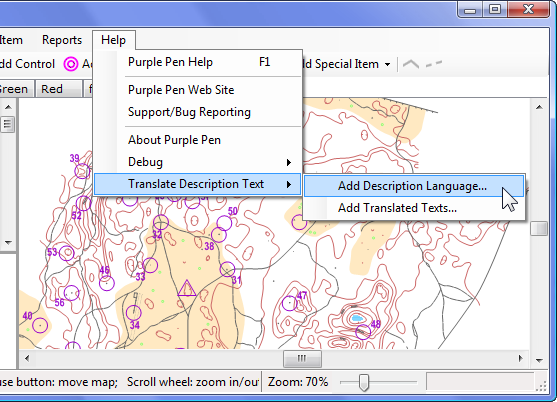The image size is (557, 402).
Task: Select control circle 46 on map
Action: (107, 283)
